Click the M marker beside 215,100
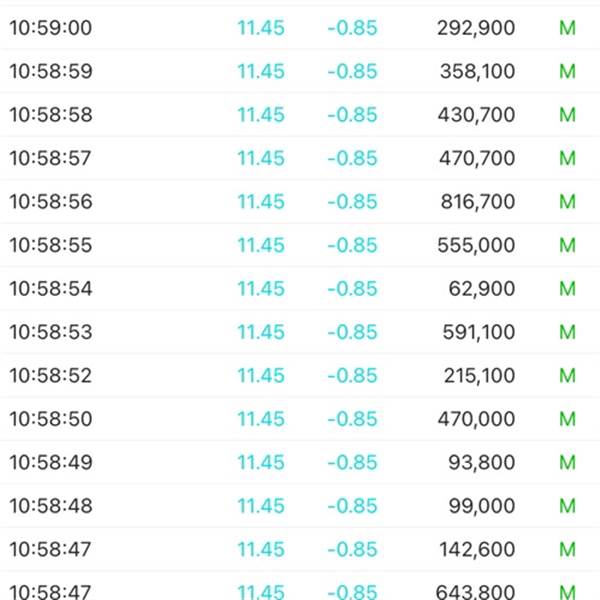 [x=567, y=375]
